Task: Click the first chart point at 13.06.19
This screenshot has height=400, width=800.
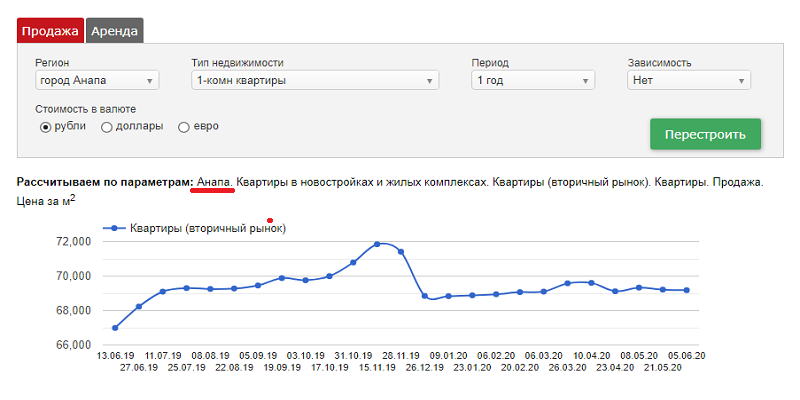Action: point(115,328)
